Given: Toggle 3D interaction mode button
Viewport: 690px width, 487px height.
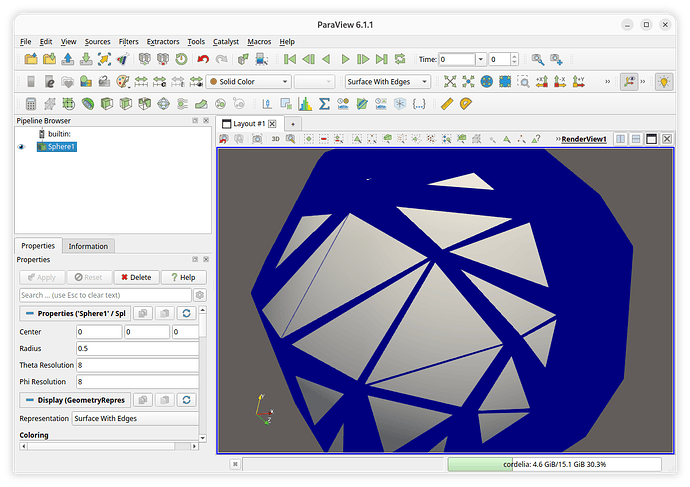Looking at the screenshot, I should pos(275,139).
